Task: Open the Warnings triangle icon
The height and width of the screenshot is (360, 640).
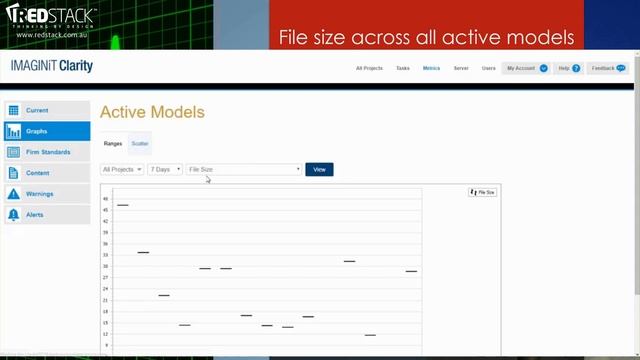Action: click(x=13, y=194)
